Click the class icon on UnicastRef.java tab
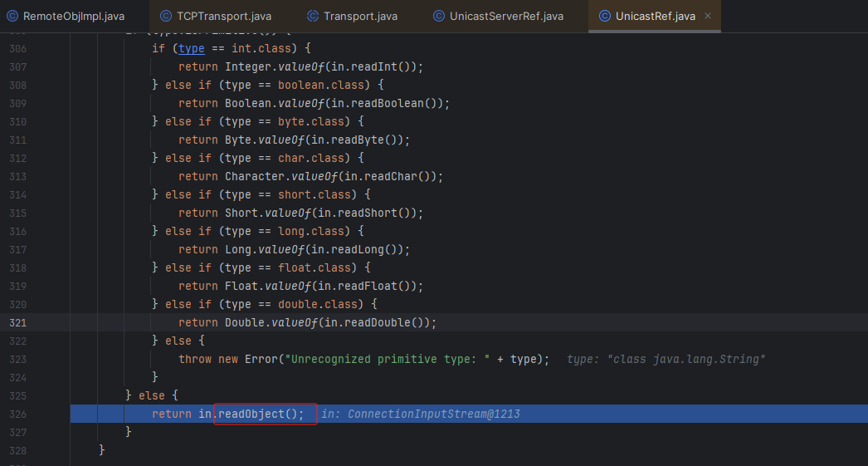 pos(604,17)
